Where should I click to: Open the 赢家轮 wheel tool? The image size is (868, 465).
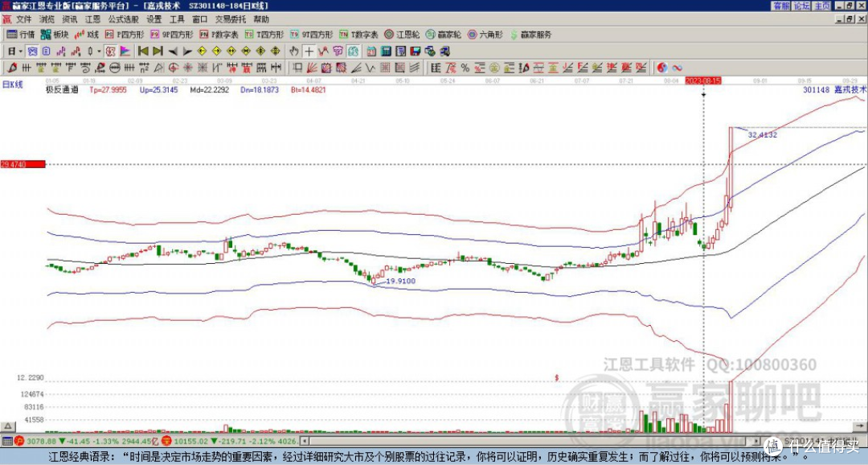pos(444,35)
